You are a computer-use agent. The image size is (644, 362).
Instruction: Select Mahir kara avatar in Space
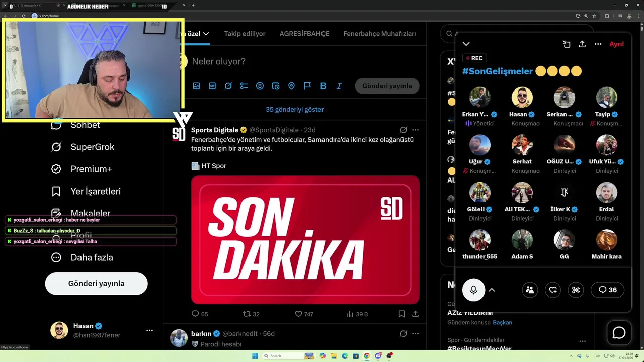(606, 240)
